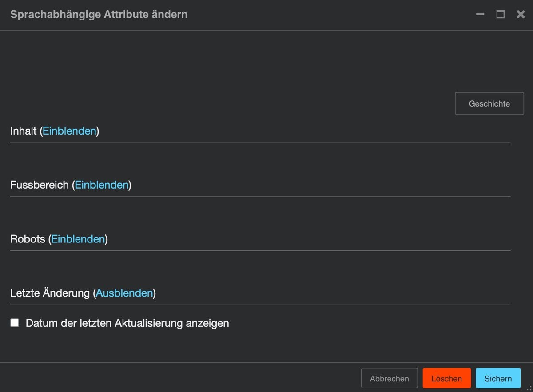The width and height of the screenshot is (533, 392).
Task: Click the Abbrechen button
Action: (x=390, y=379)
